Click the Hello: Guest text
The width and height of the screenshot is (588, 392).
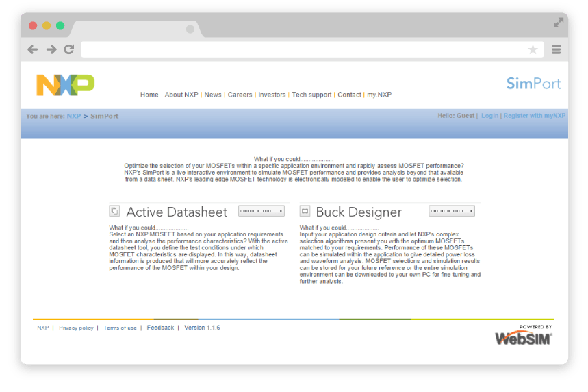[x=456, y=116]
